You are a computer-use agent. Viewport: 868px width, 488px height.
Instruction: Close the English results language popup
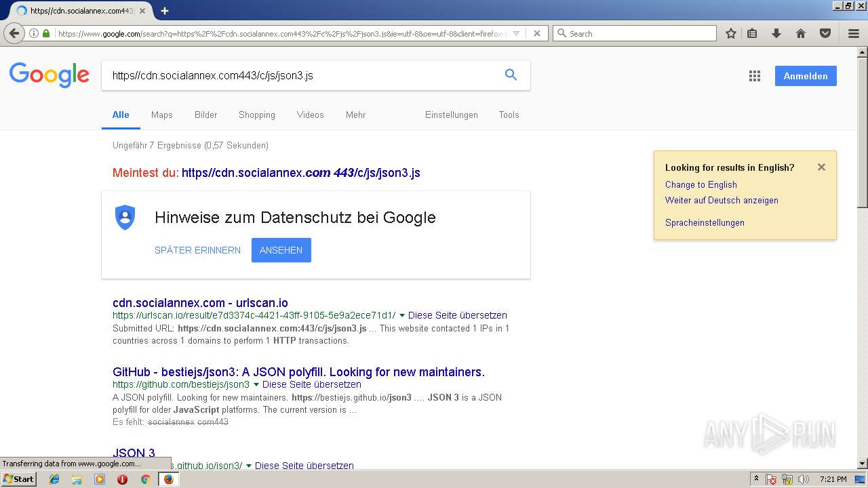tap(821, 167)
